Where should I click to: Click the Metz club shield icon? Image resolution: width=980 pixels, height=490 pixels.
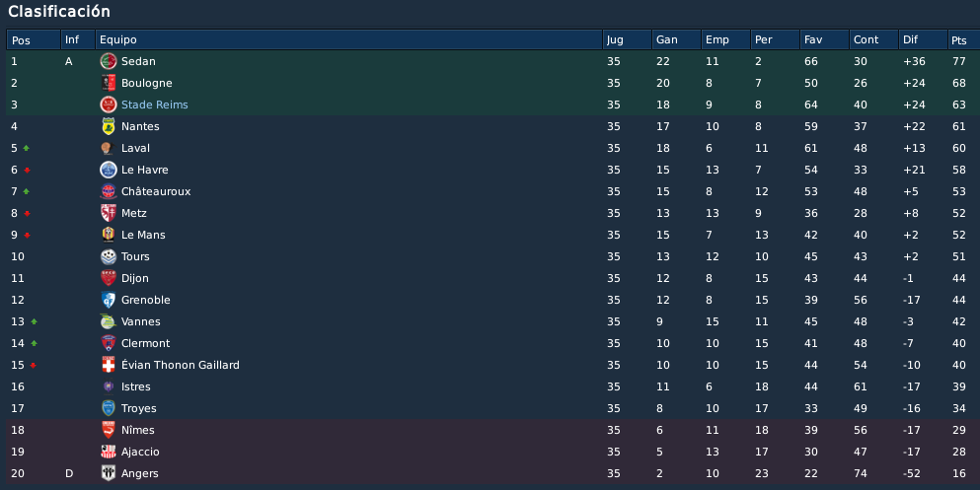point(109,213)
